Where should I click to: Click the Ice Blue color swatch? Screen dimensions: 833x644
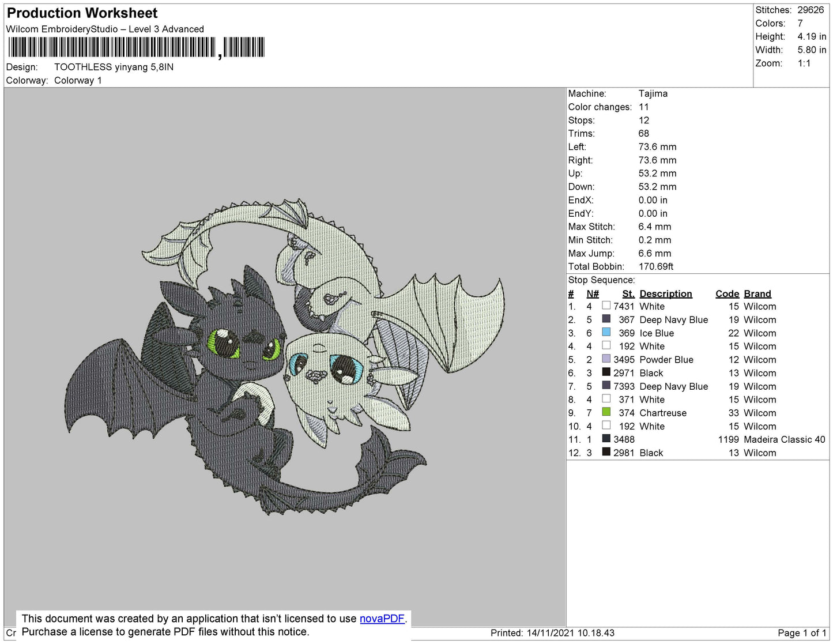pyautogui.click(x=606, y=333)
